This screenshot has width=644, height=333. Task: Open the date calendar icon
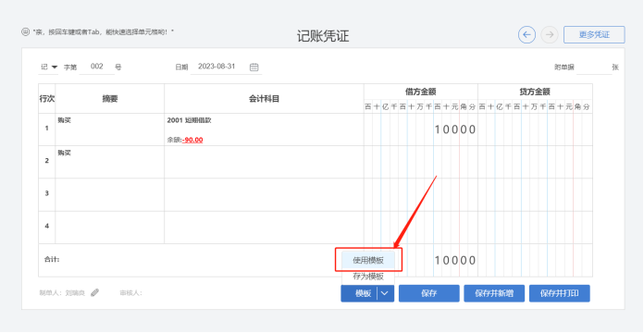tap(254, 67)
